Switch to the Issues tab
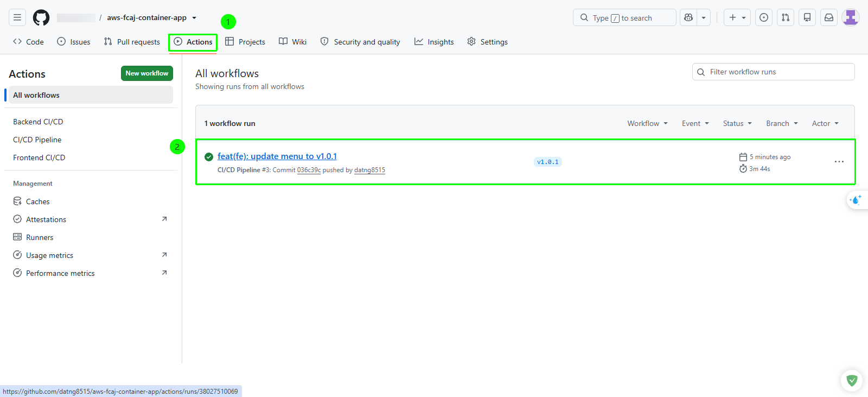This screenshot has height=397, width=868. pos(74,42)
